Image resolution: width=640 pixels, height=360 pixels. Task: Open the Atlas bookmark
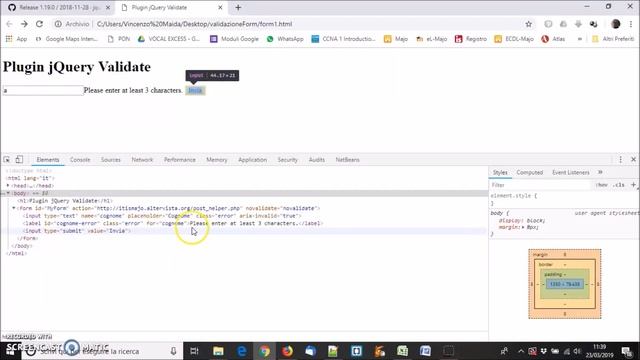point(553,39)
